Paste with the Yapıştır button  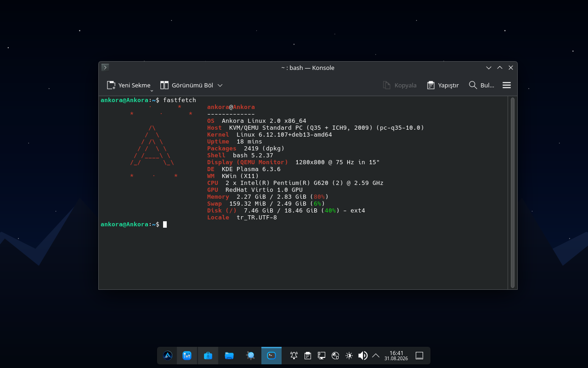coord(443,85)
